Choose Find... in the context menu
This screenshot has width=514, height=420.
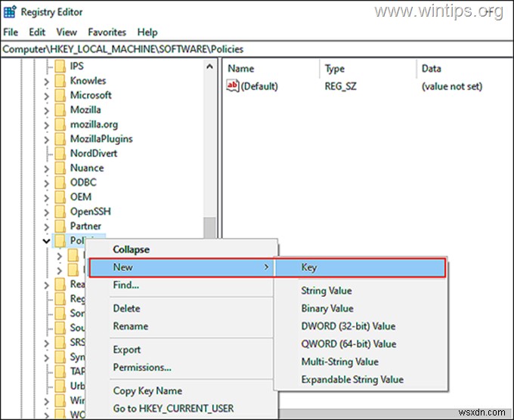coord(182,285)
